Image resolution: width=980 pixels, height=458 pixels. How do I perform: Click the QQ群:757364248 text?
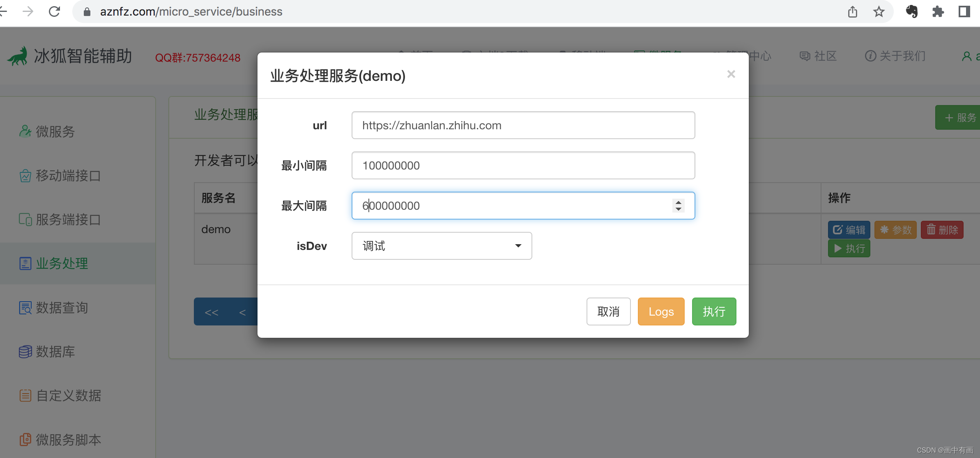pos(198,58)
